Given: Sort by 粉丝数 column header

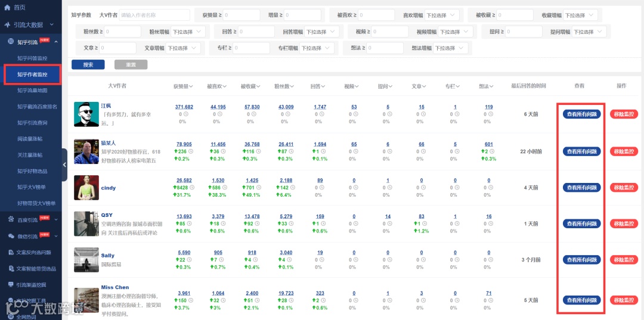Looking at the screenshot, I should tap(284, 86).
